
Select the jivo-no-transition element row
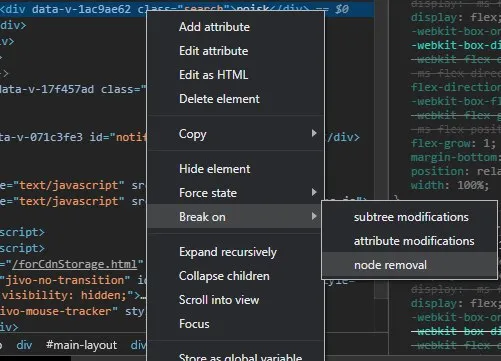pyautogui.click(x=73, y=280)
